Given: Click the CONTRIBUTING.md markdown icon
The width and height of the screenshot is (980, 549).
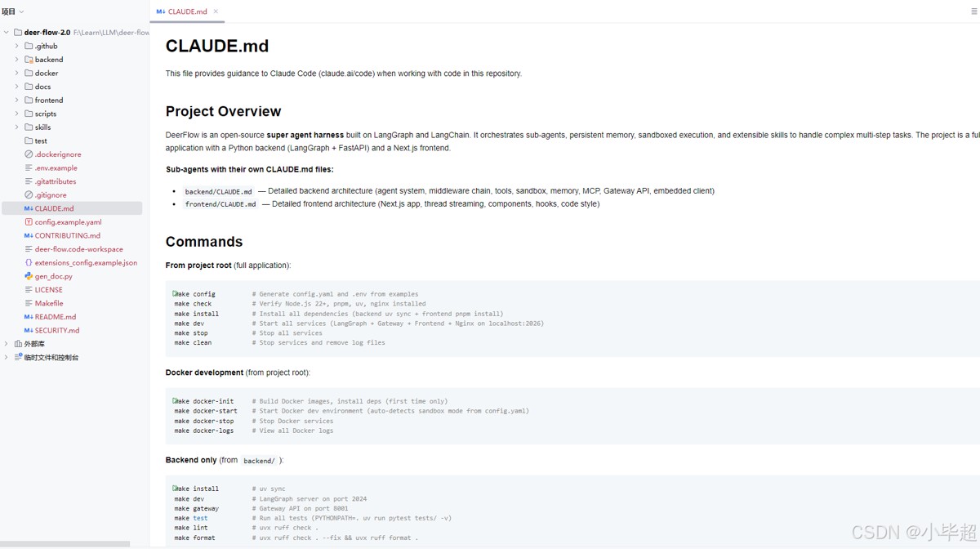Looking at the screenshot, I should (29, 235).
